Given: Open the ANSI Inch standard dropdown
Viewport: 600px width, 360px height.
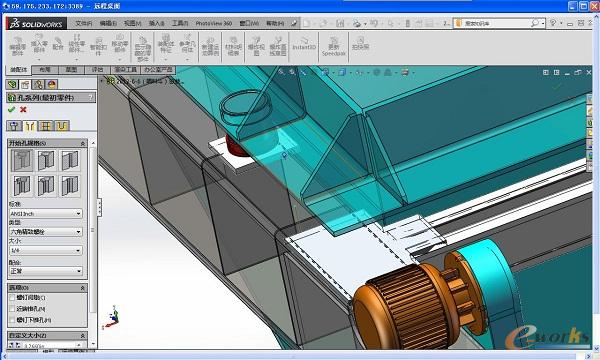Looking at the screenshot, I should tap(46, 213).
